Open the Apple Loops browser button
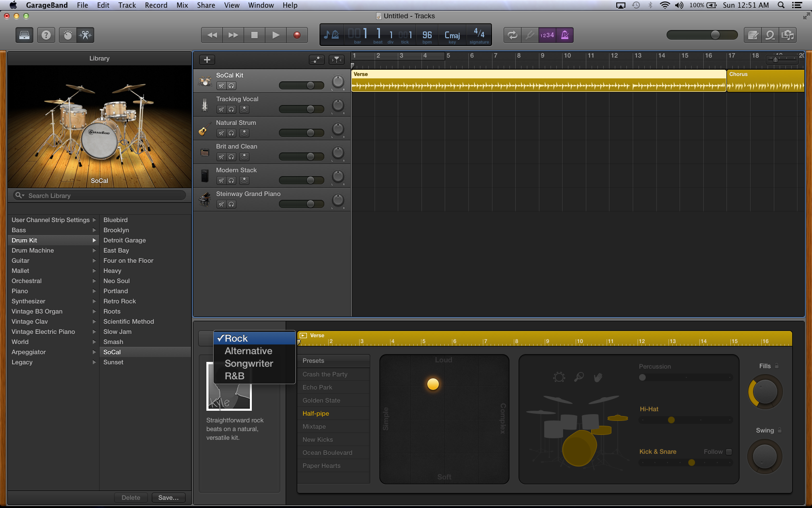 (770, 35)
